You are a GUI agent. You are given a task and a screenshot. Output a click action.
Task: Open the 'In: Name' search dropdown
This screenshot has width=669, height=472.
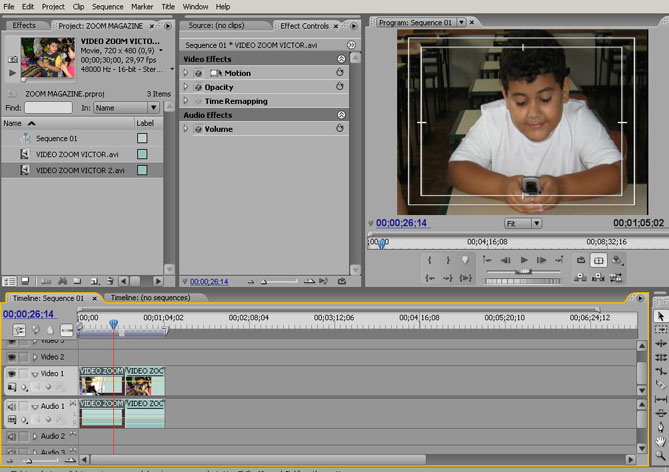126,107
